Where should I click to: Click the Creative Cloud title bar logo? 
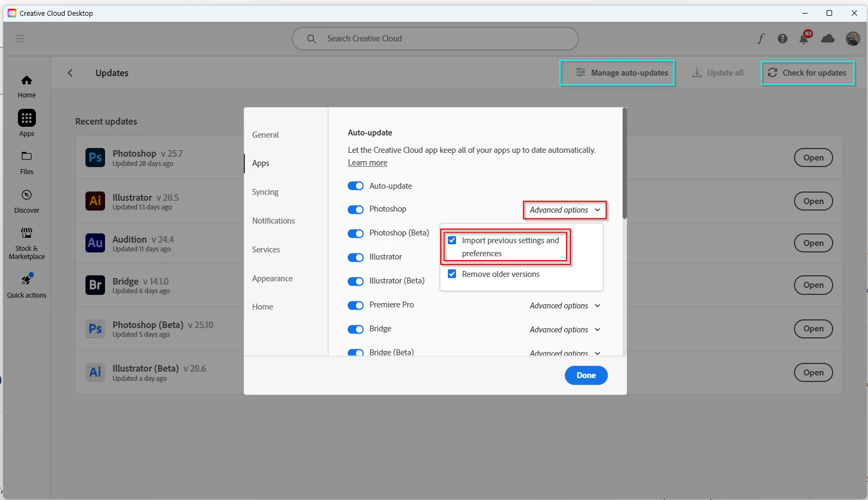click(12, 13)
